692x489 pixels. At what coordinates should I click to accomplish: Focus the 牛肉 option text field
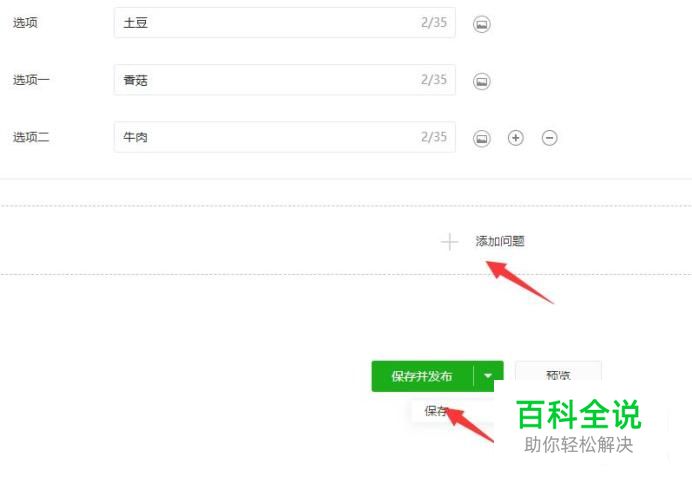point(284,137)
